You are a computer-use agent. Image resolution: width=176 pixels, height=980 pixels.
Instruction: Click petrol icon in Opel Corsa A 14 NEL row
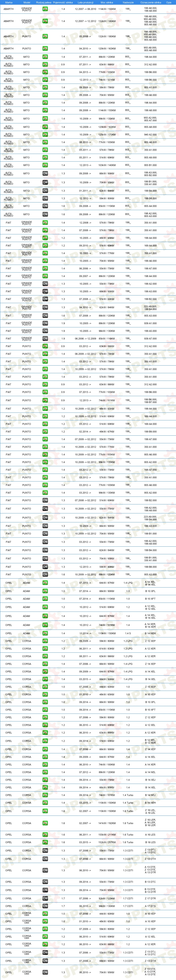click(x=45, y=772)
